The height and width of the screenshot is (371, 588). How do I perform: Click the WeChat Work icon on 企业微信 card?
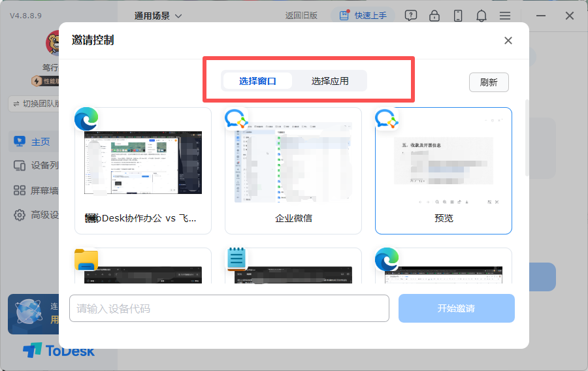pos(237,119)
